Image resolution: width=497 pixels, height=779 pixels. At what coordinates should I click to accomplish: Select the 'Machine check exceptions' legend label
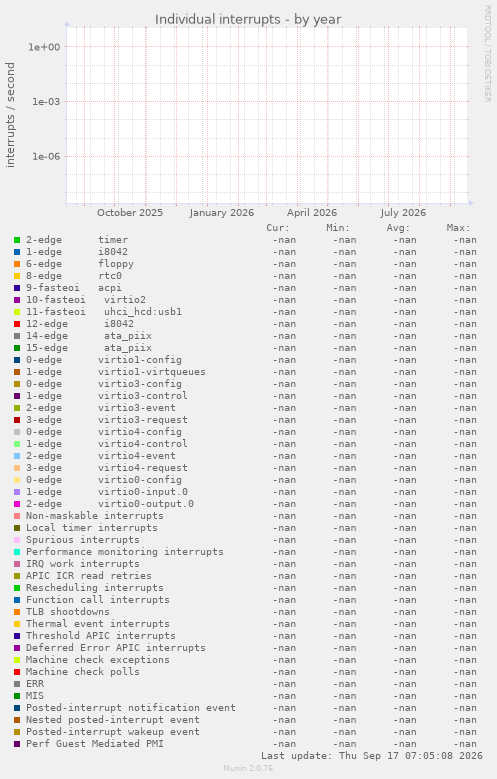point(97,660)
